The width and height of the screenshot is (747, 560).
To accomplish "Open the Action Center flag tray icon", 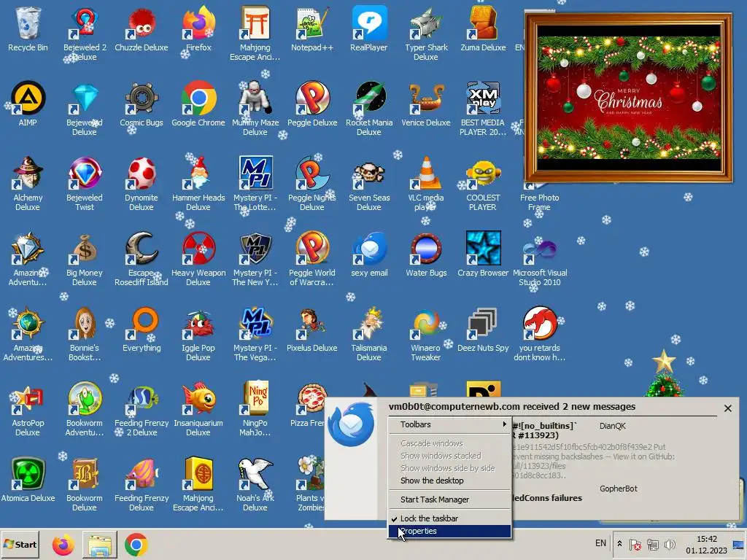I will [x=635, y=544].
